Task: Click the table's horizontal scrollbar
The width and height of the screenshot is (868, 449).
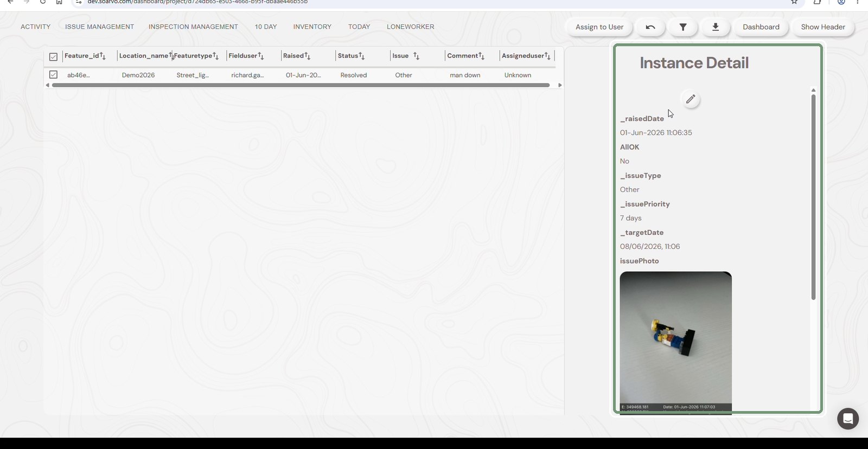Action: 301,85
